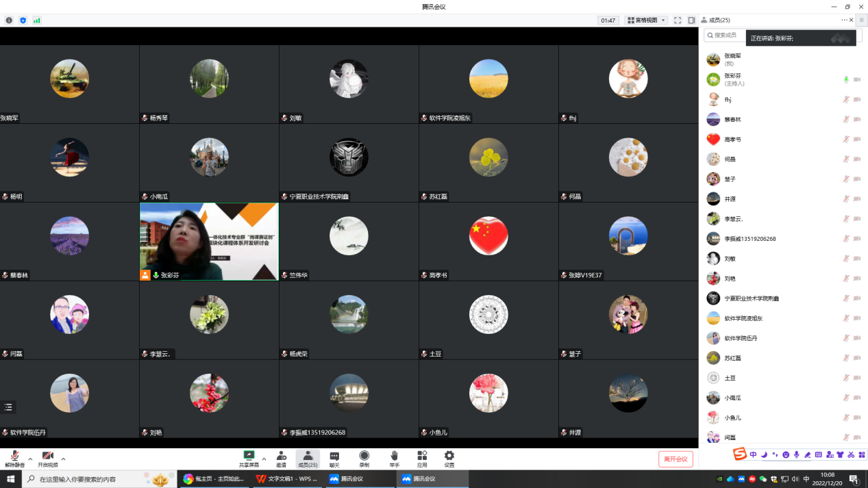This screenshot has height=488, width=868.
Task: Open the Invite (邀请) icon
Action: 281,459
